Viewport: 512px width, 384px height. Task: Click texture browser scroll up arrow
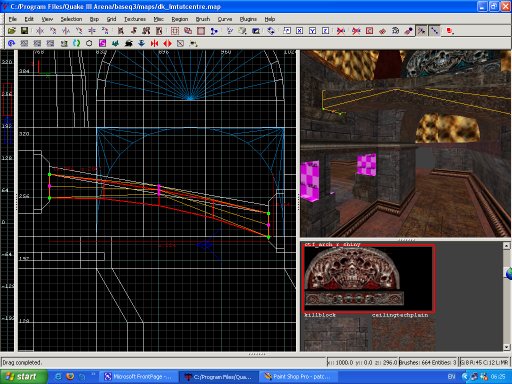506,246
